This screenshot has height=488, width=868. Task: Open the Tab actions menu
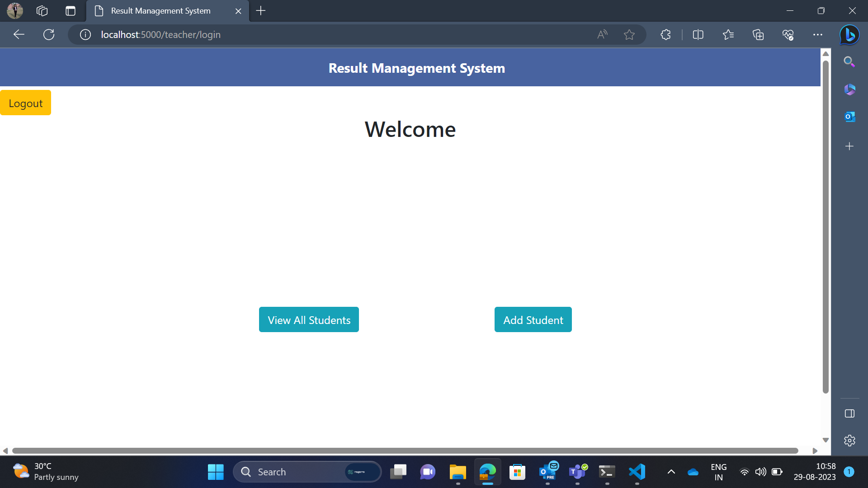[x=71, y=11]
